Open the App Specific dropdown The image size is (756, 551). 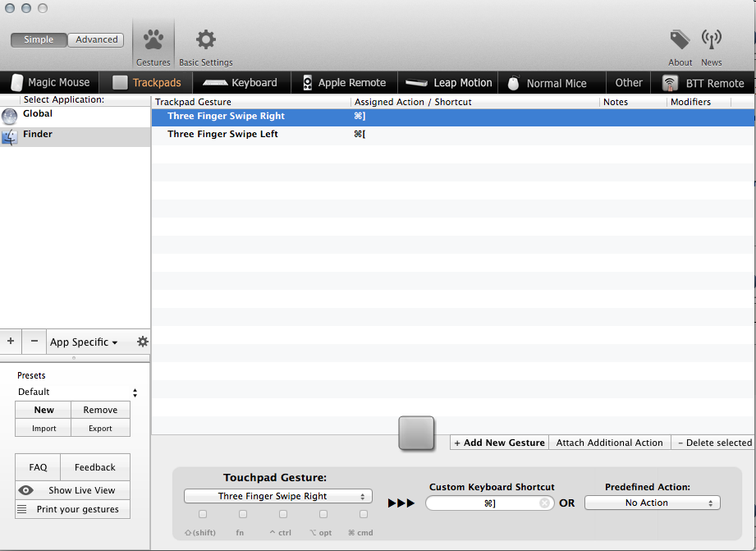[x=84, y=342]
